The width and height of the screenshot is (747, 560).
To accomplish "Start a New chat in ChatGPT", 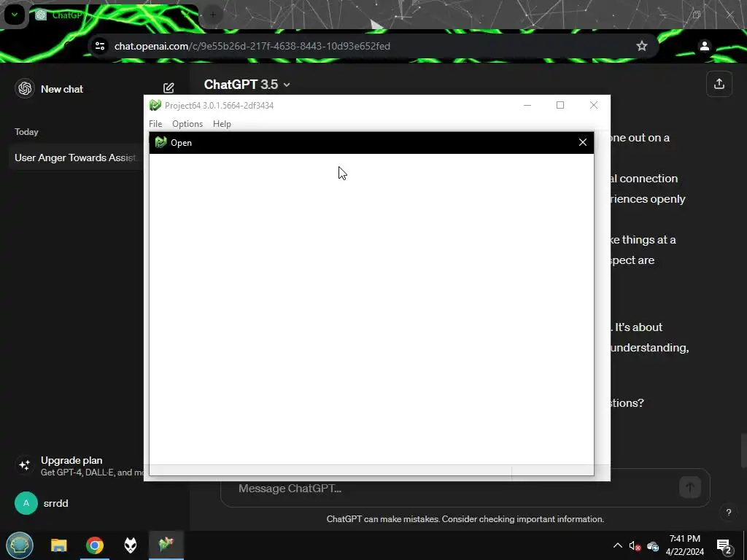I will (x=62, y=89).
